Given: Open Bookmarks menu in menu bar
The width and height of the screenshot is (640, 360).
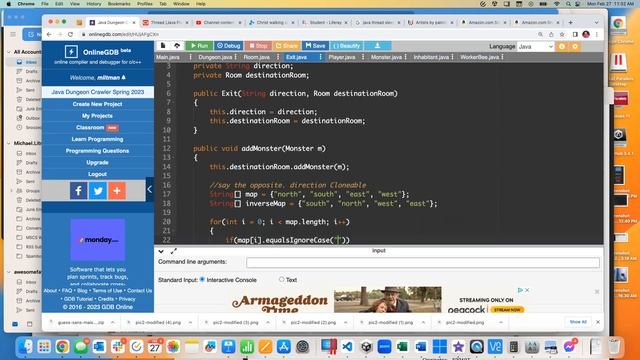Looking at the screenshot, I should point(119,4).
